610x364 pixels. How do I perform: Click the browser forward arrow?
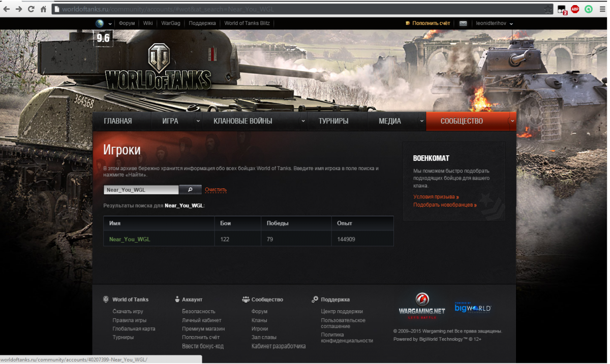[19, 9]
